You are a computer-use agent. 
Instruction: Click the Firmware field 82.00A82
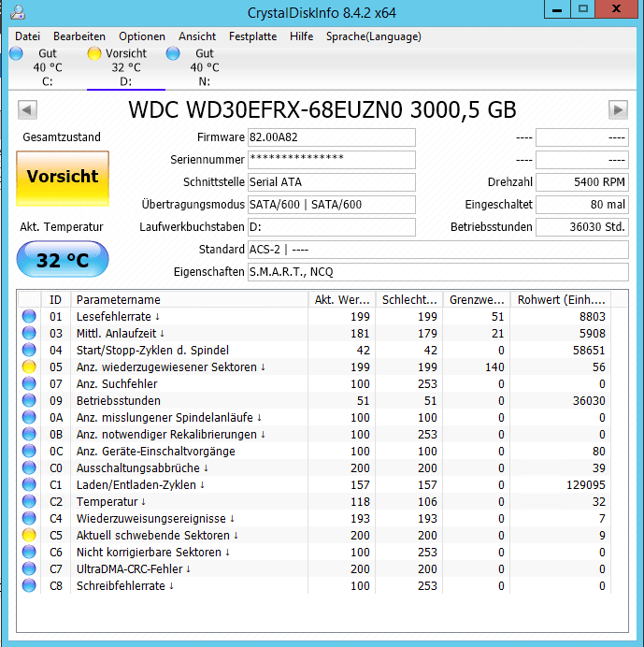coord(331,137)
